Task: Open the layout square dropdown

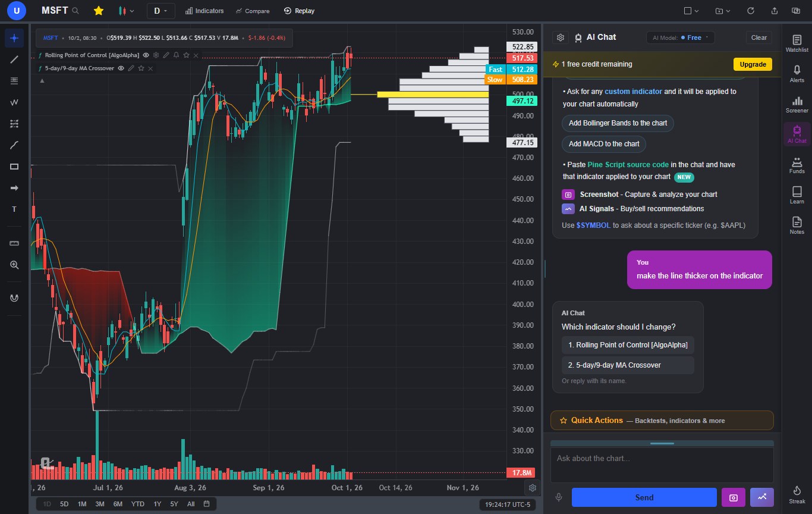Action: point(691,11)
